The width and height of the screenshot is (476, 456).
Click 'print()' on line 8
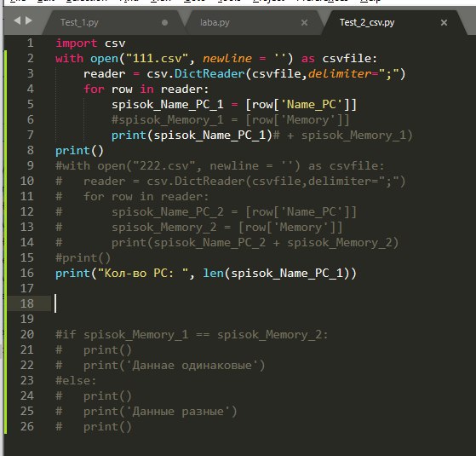pos(79,150)
